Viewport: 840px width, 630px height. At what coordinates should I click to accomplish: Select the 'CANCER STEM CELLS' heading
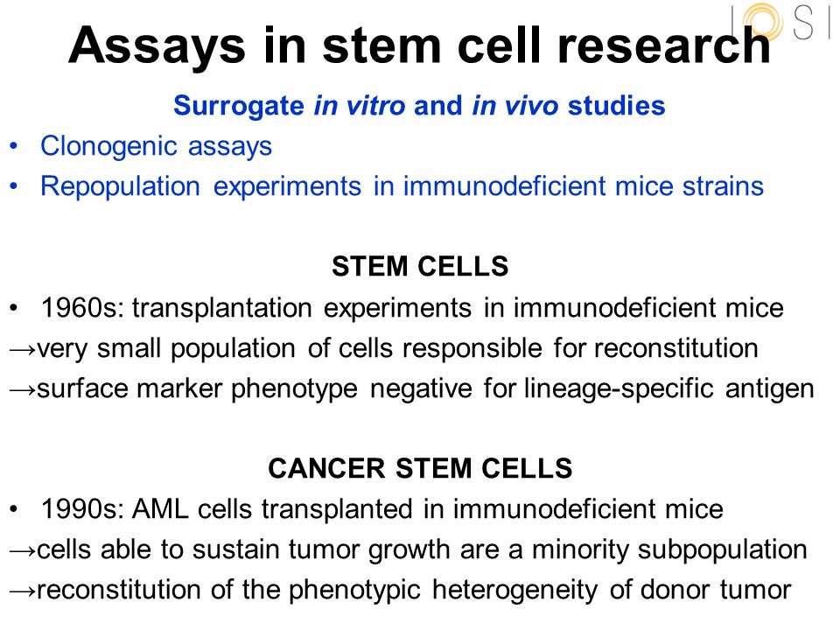coord(420,467)
